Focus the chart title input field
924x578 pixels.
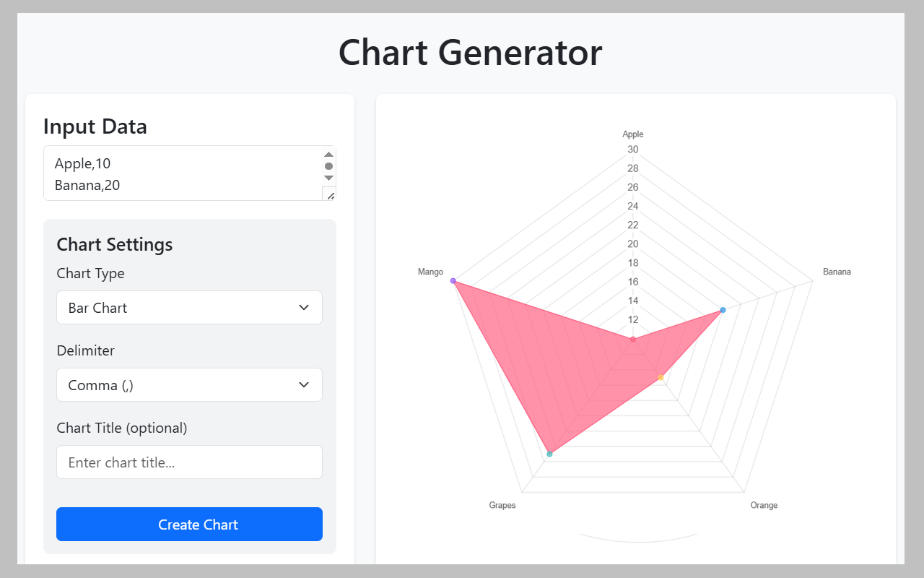189,462
